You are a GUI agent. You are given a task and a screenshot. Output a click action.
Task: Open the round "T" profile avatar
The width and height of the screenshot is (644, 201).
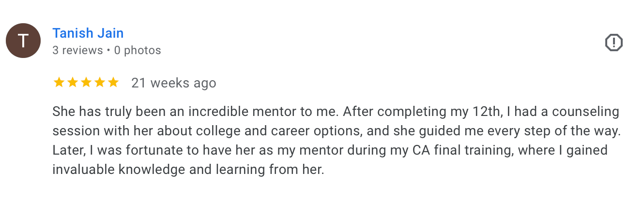coord(23,41)
